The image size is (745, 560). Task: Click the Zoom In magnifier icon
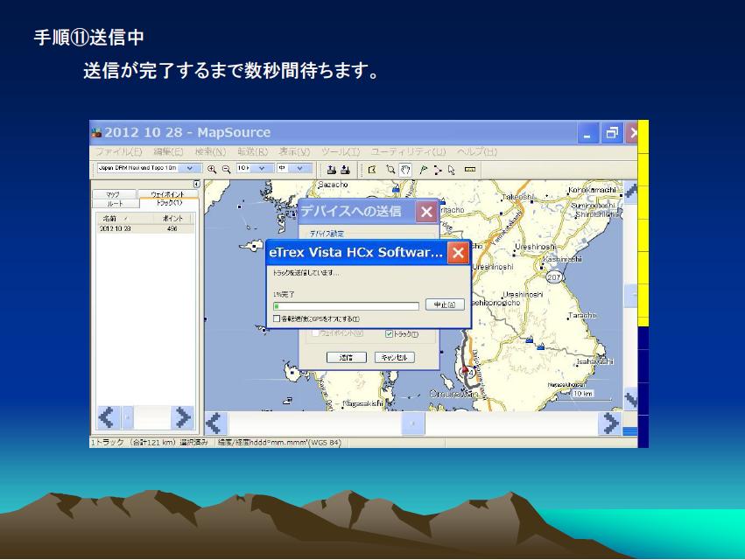212,169
